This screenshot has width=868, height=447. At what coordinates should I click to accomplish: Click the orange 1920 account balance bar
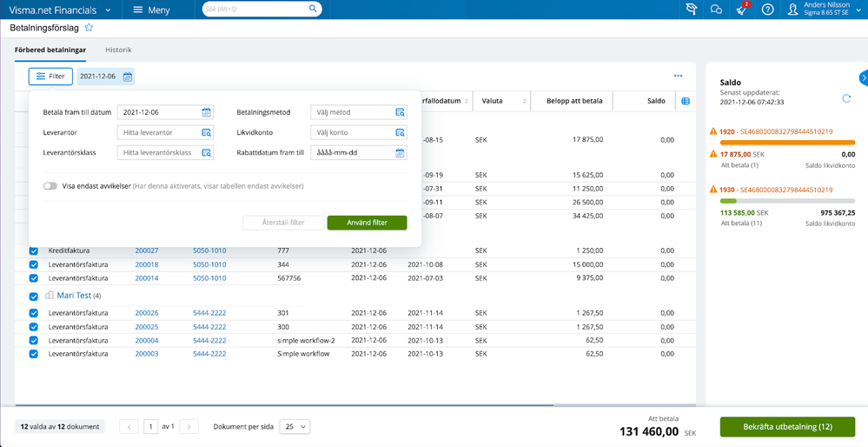click(787, 143)
